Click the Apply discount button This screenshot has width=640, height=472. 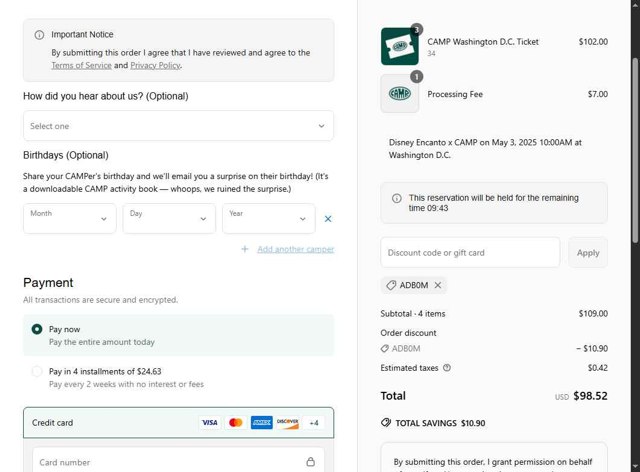pyautogui.click(x=588, y=253)
